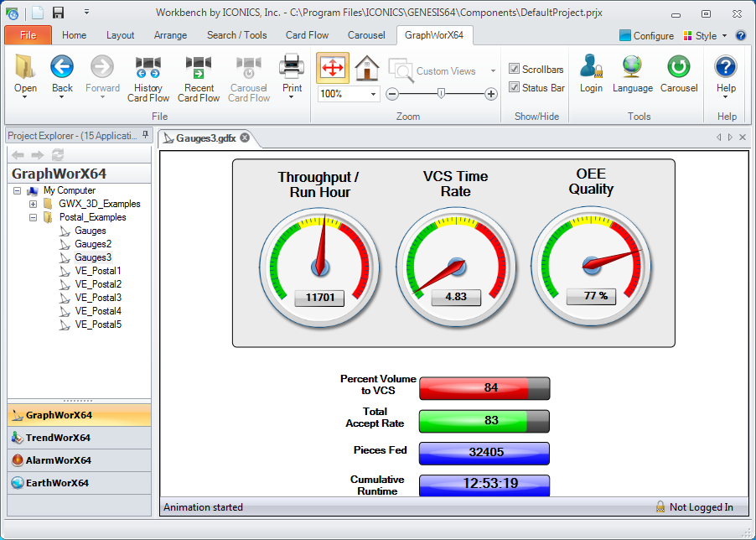Click the Carousel Card Flow icon
The image size is (756, 540).
point(249,67)
